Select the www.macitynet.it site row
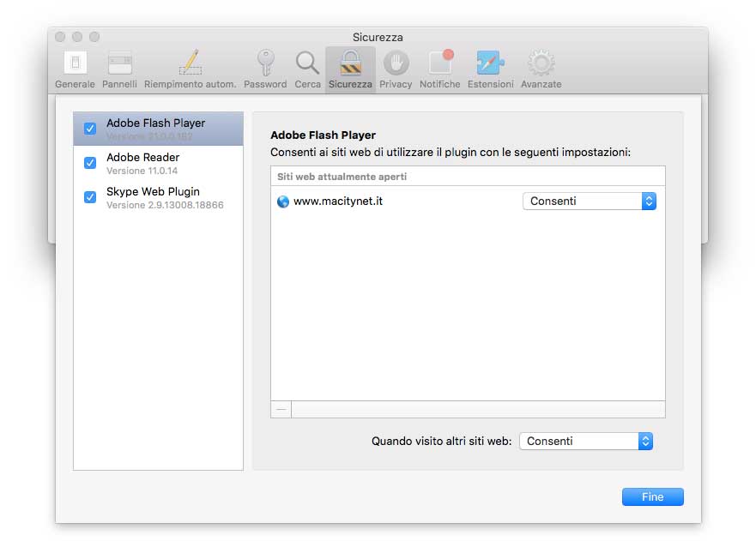This screenshot has height=541, width=756. click(468, 201)
